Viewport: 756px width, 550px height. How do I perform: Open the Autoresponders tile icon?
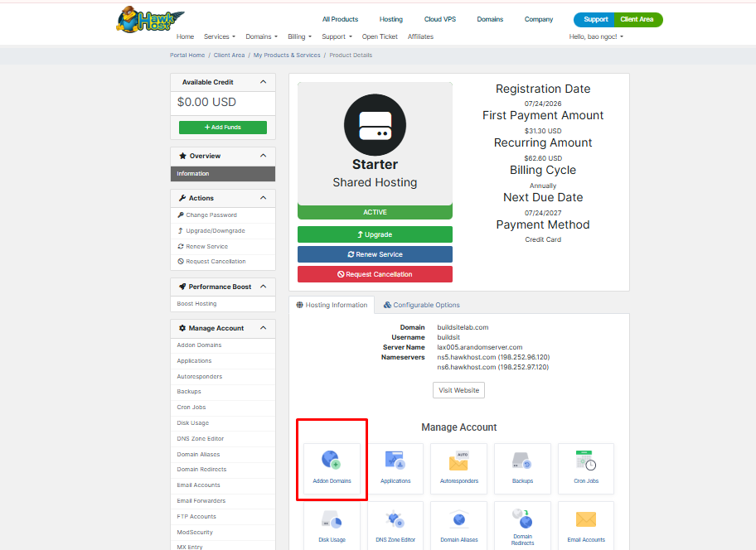458,461
